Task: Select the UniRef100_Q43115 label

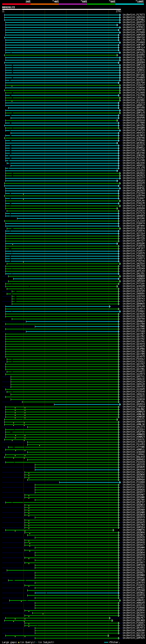Action: click(x=134, y=53)
